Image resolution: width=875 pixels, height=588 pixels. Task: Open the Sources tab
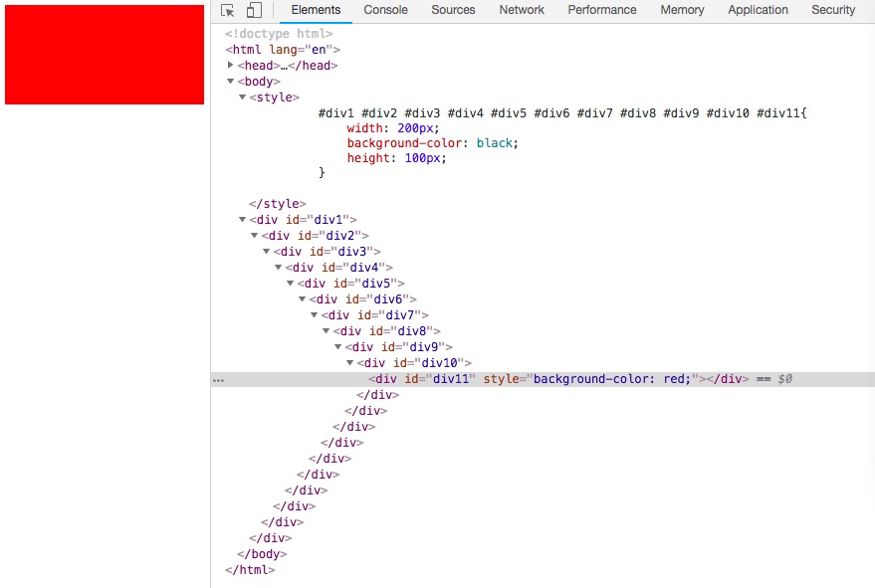[453, 10]
